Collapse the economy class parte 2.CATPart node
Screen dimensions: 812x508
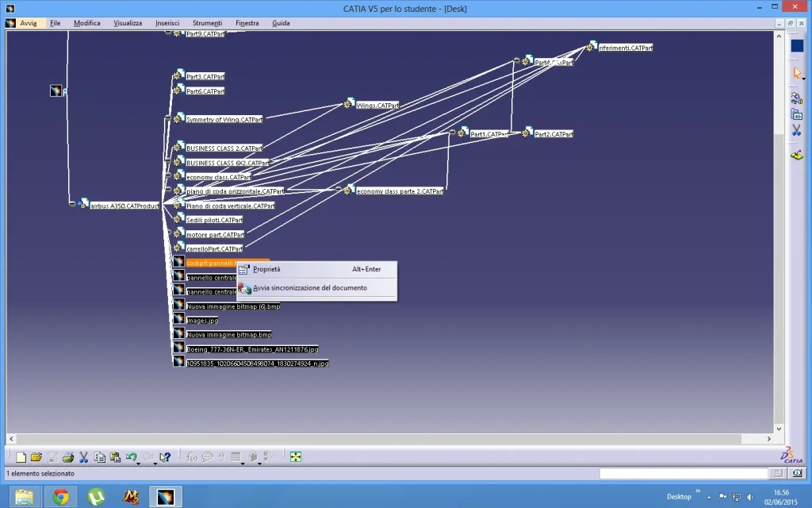pyautogui.click(x=338, y=189)
